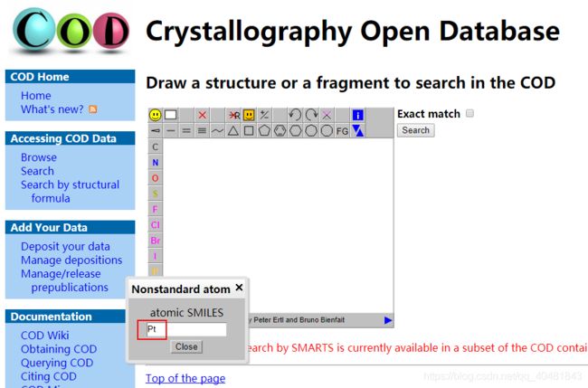Viewport: 588px width, 388px height.
Task: Select the stereo wedge bond tool
Action: point(156,131)
